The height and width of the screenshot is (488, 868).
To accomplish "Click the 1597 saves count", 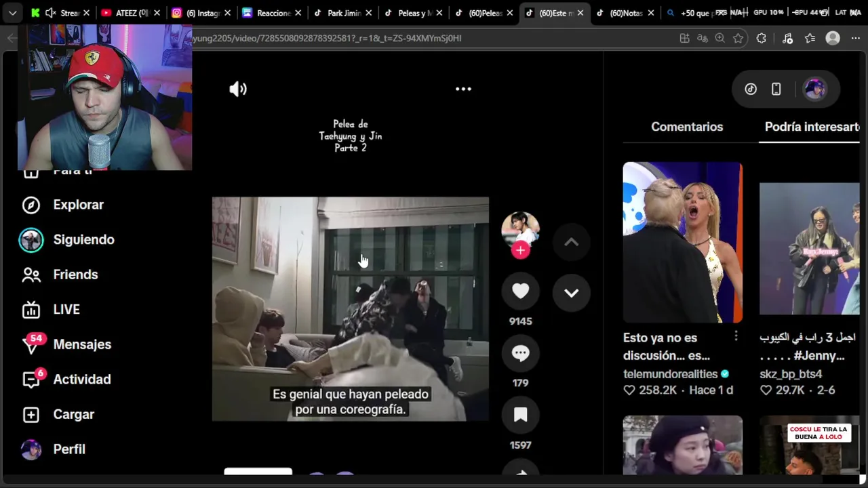I will pos(520,445).
